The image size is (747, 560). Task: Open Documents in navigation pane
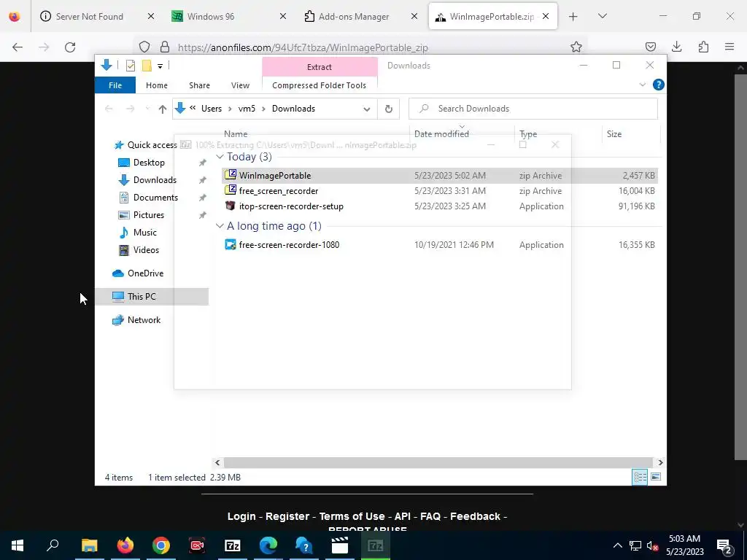[x=147, y=198]
